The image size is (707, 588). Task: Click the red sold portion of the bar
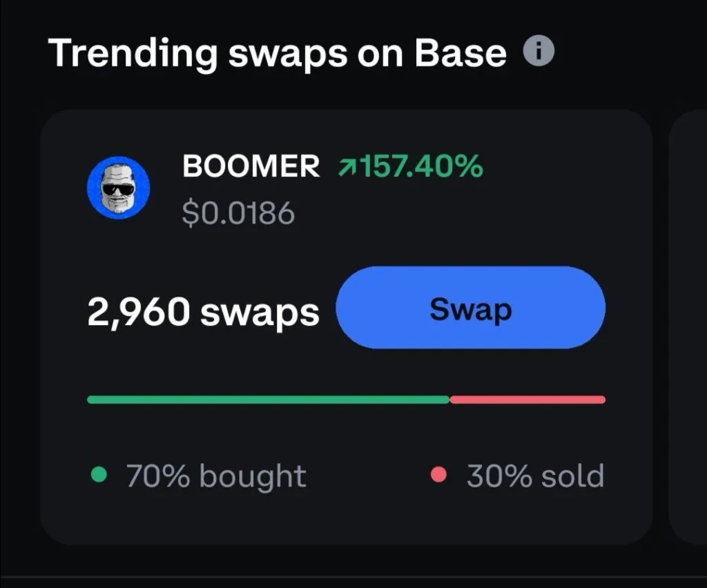point(527,400)
